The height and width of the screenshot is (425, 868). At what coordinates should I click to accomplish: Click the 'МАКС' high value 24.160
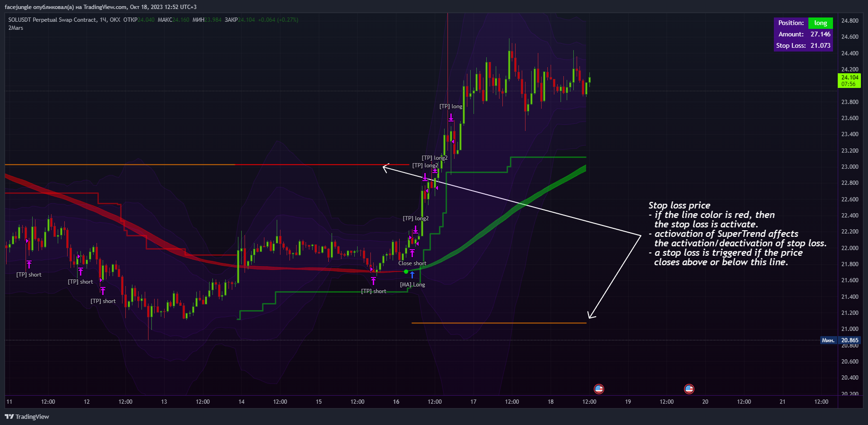(x=181, y=20)
